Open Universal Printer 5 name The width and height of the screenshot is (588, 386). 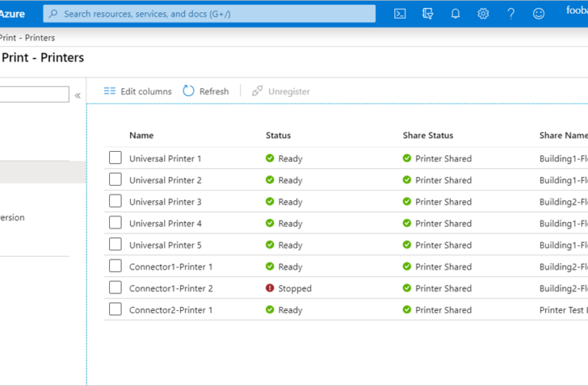coord(166,245)
